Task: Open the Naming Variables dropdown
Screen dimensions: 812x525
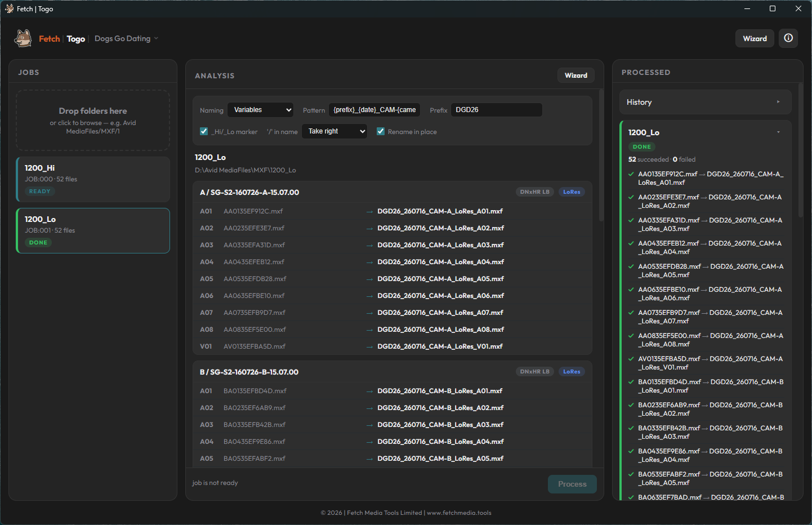Action: [261, 110]
